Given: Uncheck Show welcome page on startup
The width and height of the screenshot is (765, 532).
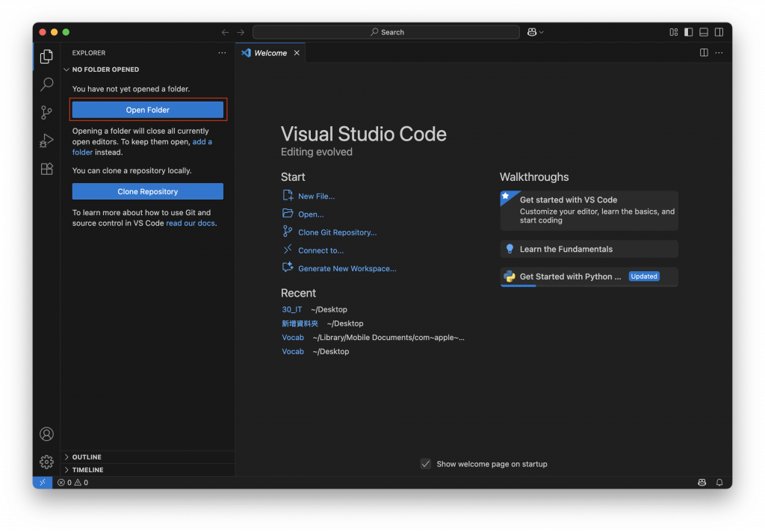Looking at the screenshot, I should coord(426,464).
